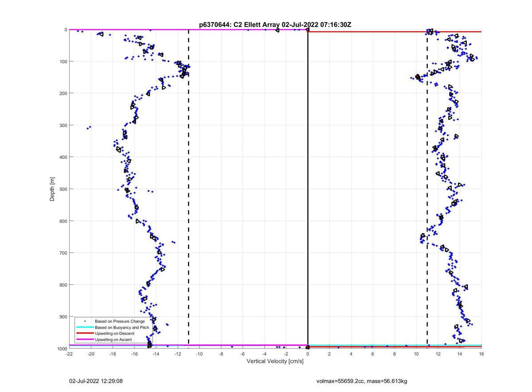
Task: Click the plot title starting with p6370644
Action: pos(275,25)
